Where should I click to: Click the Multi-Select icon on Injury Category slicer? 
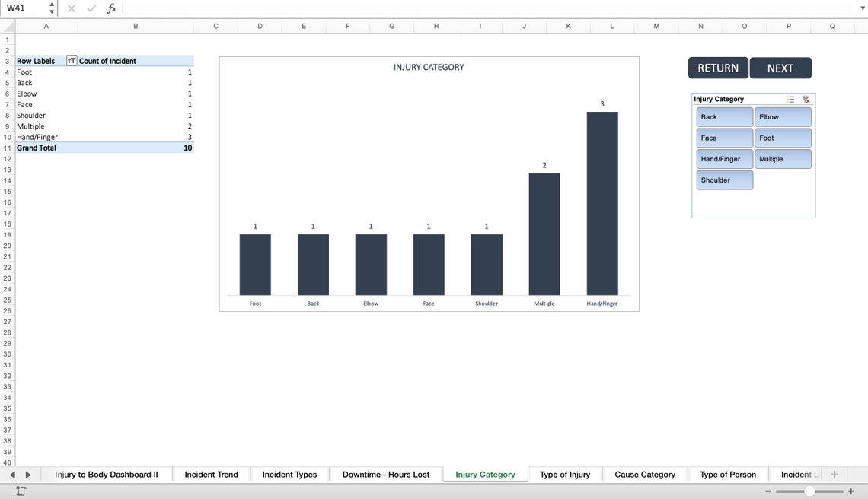(x=790, y=99)
